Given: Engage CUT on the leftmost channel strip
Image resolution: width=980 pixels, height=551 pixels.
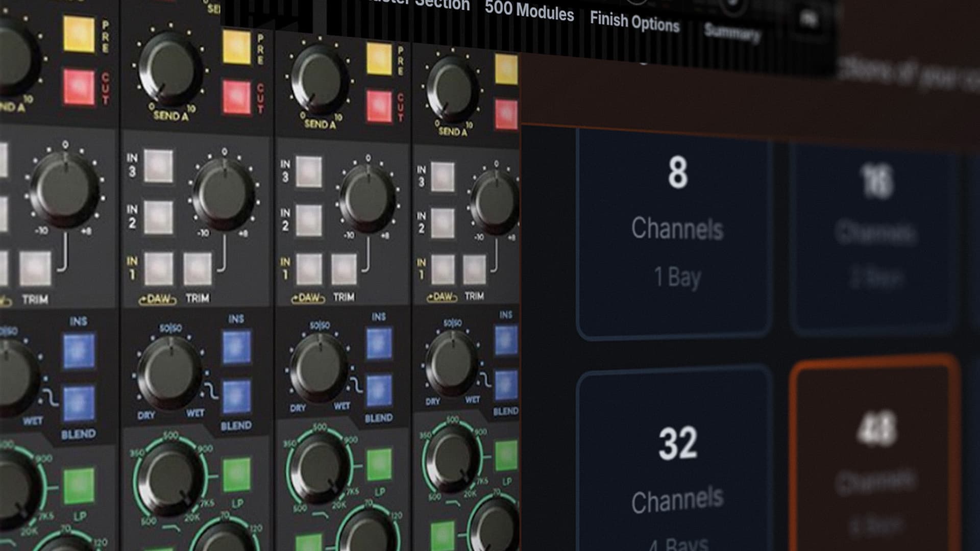Looking at the screenshot, I should (79, 87).
